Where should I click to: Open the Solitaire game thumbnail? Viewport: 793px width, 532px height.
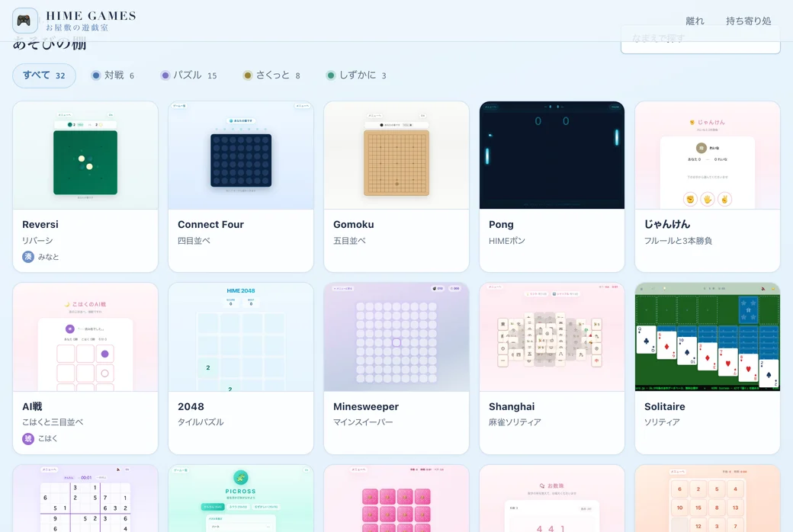pyautogui.click(x=708, y=338)
